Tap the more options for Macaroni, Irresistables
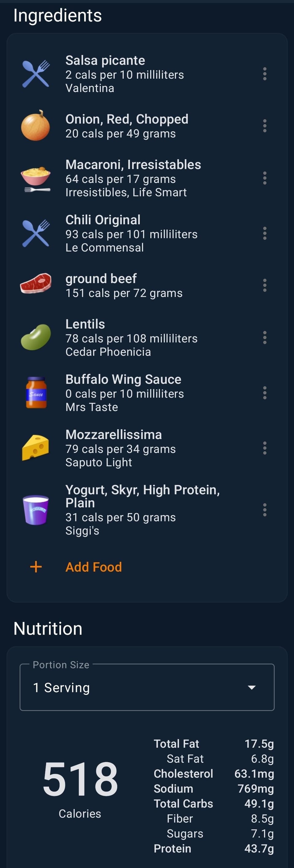Image resolution: width=294 pixels, height=868 pixels. [265, 178]
